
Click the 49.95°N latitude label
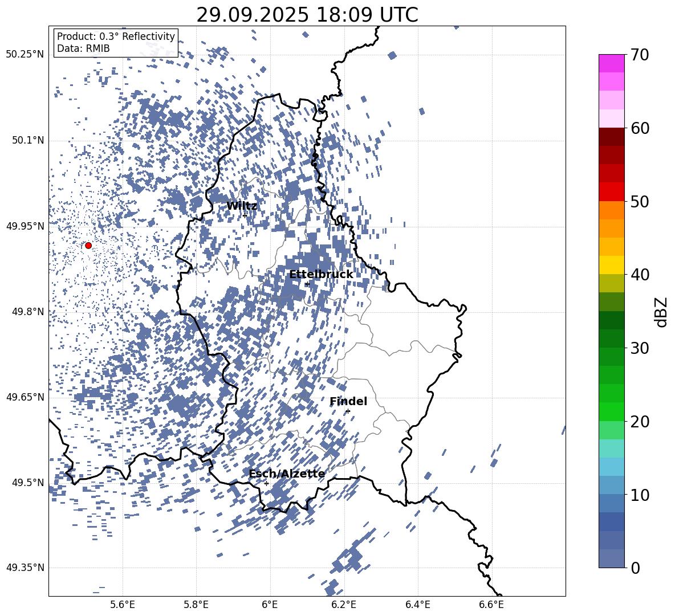pos(25,226)
